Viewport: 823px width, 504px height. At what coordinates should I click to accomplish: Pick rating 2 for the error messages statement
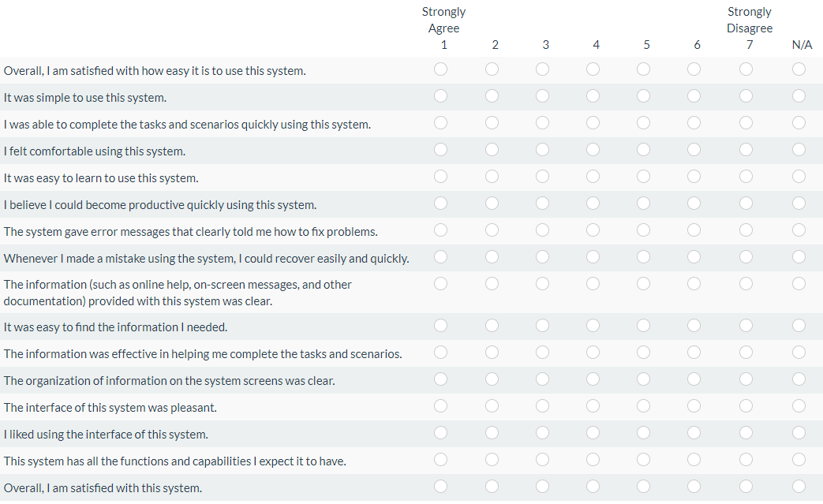pos(492,230)
